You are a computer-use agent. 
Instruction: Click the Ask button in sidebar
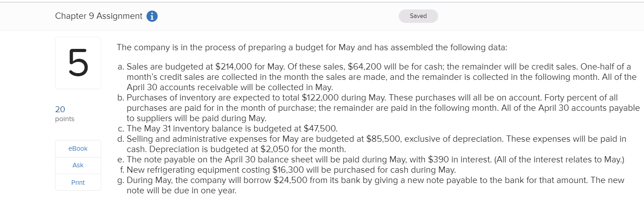pyautogui.click(x=78, y=166)
